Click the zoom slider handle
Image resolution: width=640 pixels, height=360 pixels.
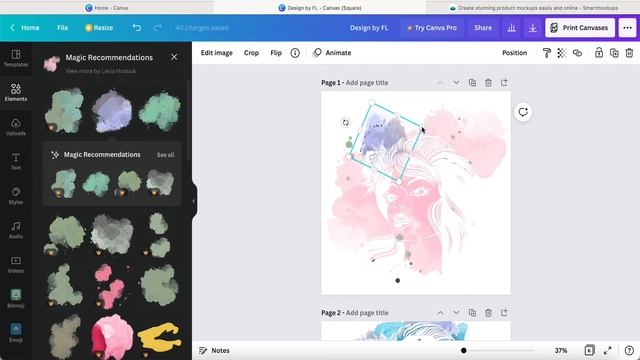pos(464,350)
